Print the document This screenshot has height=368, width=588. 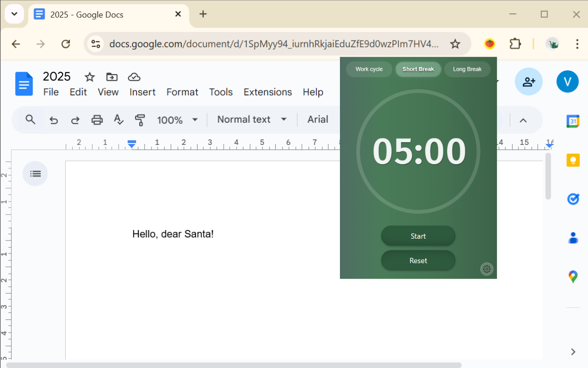97,120
